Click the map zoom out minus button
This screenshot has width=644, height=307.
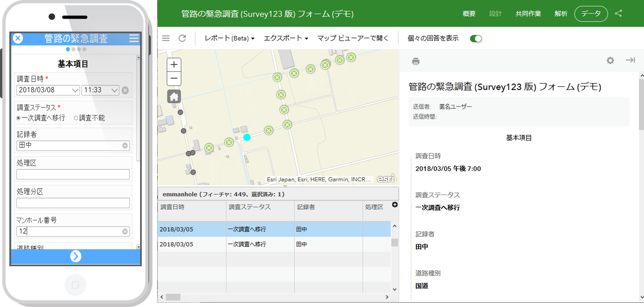coord(174,79)
